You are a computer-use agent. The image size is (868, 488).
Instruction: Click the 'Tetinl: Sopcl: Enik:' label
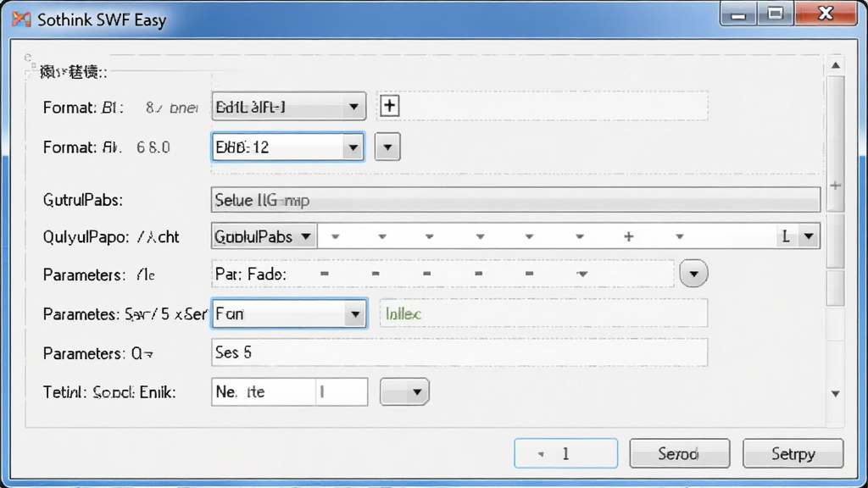[x=109, y=392]
